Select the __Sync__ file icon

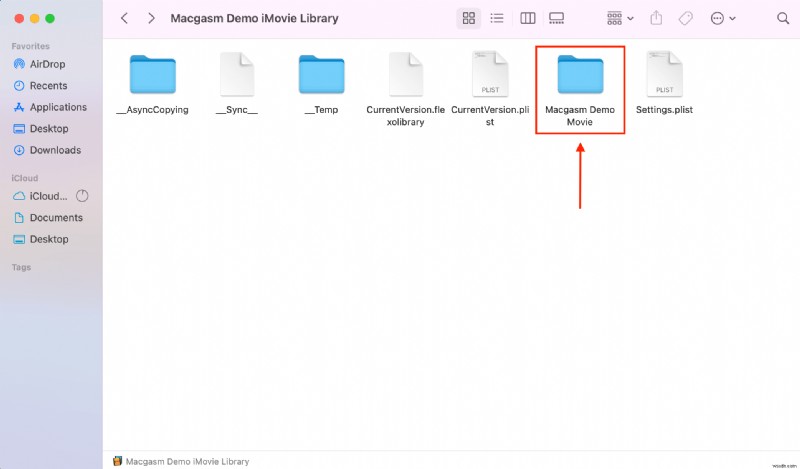coord(237,74)
